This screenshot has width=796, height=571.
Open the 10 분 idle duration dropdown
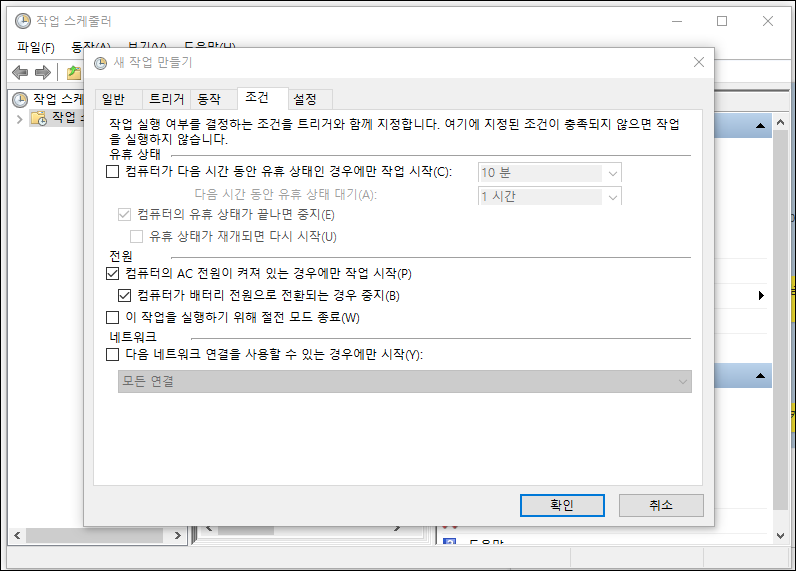coord(612,172)
